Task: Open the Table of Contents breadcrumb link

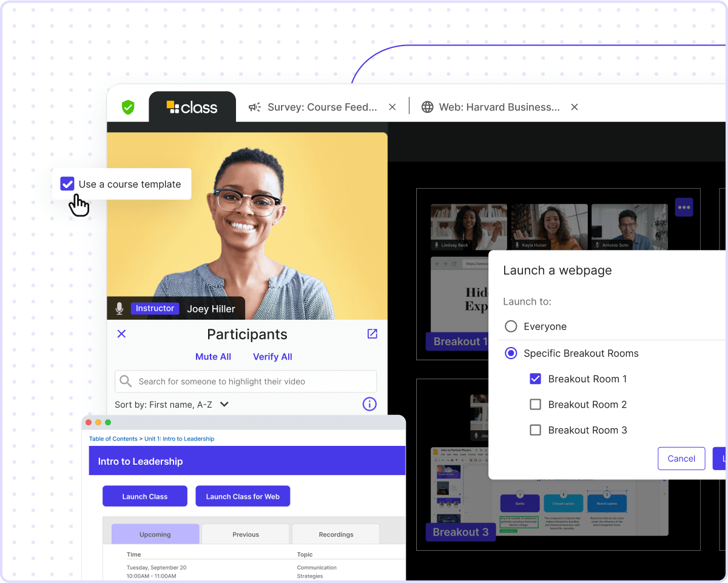Action: tap(113, 439)
